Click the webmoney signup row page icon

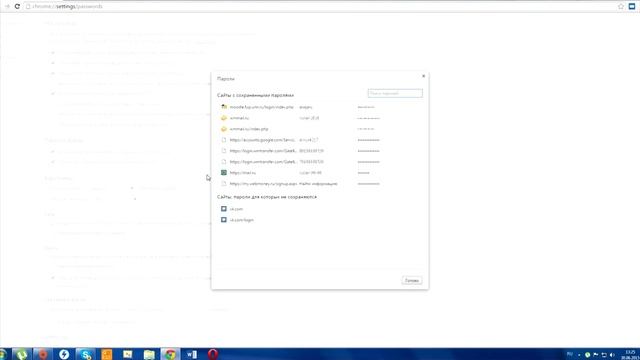coord(224,184)
